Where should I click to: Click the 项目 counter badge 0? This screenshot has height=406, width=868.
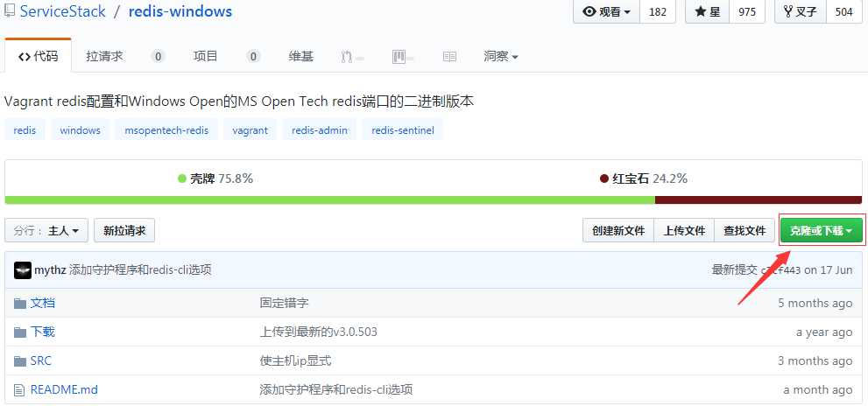253,56
